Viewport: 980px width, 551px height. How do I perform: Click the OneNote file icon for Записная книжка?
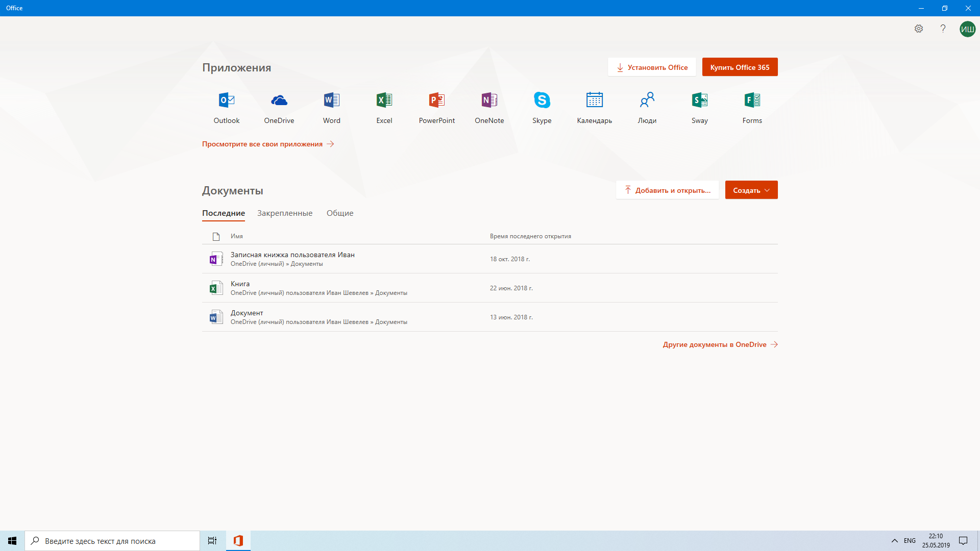point(216,259)
